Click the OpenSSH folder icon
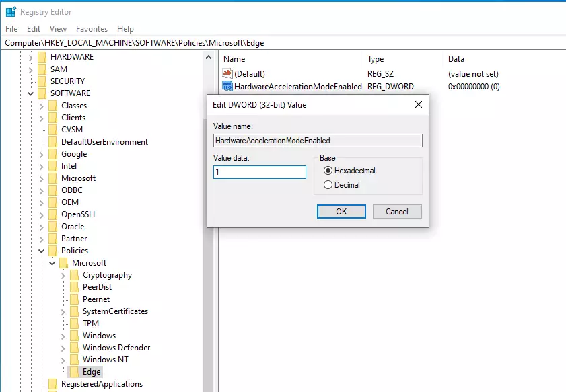The width and height of the screenshot is (566, 392). click(x=52, y=214)
